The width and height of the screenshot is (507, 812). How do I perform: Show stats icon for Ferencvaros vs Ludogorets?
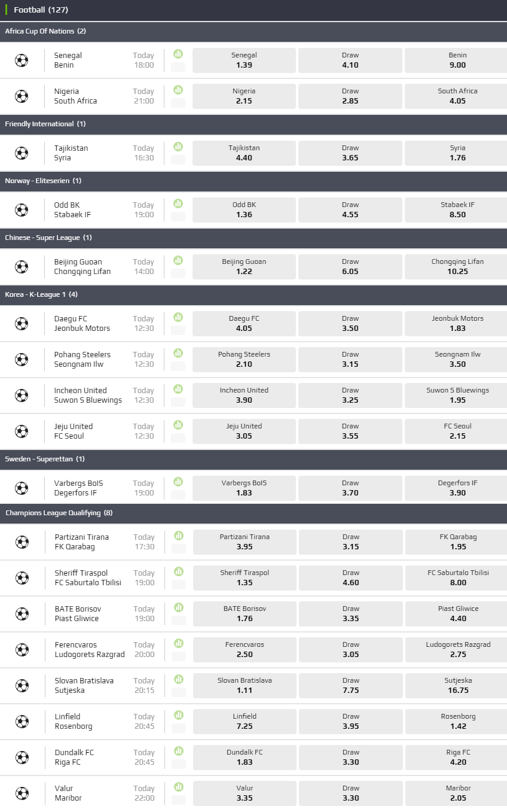click(178, 643)
